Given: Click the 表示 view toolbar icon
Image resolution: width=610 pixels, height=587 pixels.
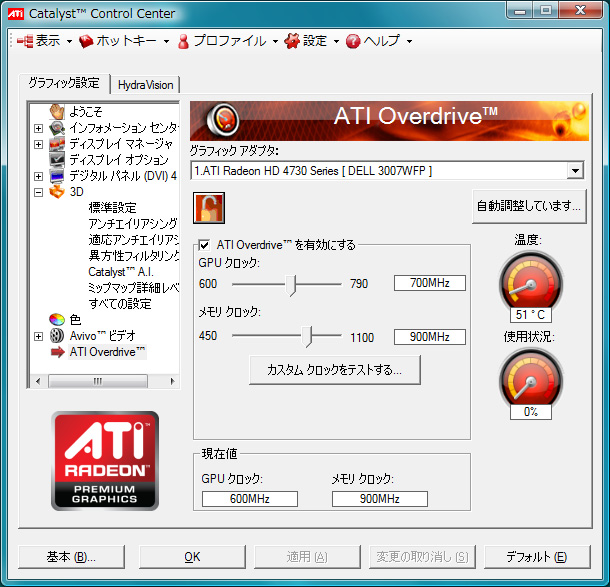Looking at the screenshot, I should point(25,41).
